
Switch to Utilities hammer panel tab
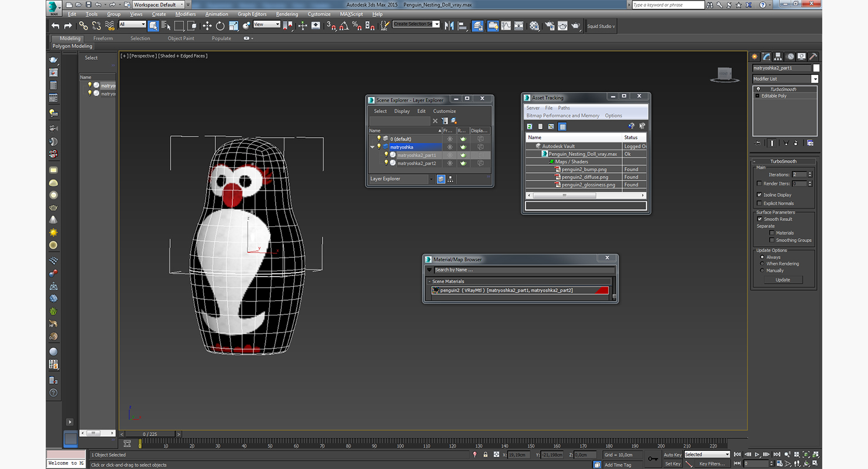tap(813, 57)
